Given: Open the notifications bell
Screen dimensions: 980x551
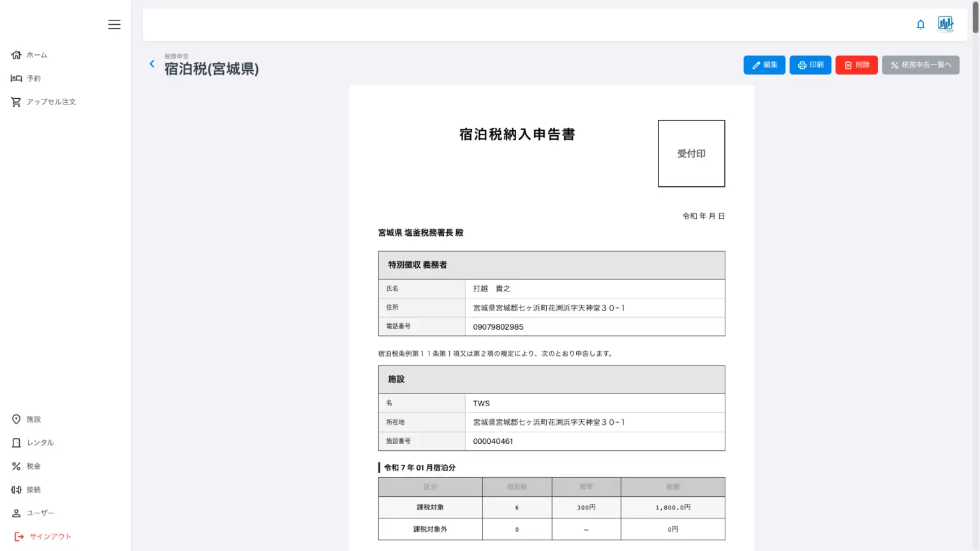Looking at the screenshot, I should point(920,25).
